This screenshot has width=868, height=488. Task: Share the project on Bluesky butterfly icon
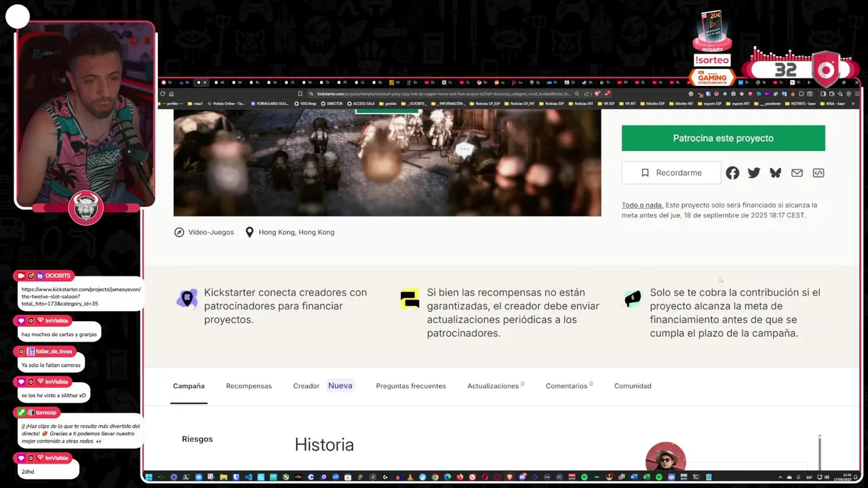(x=776, y=173)
